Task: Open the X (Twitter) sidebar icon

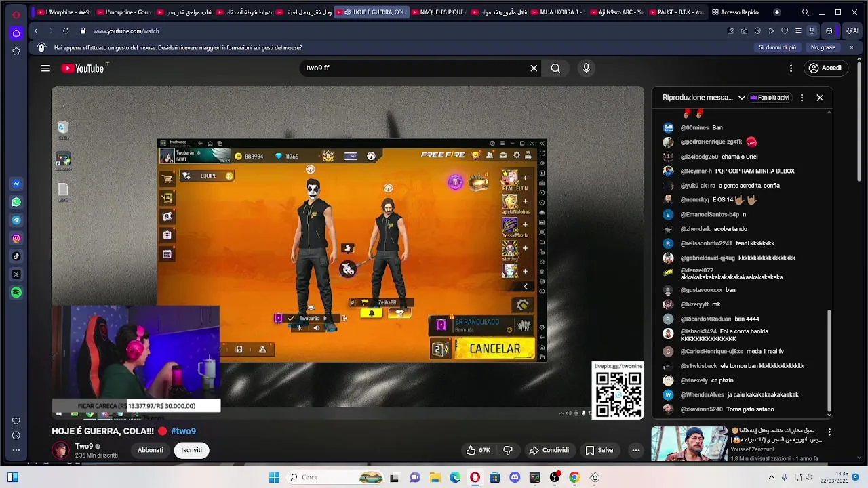Action: click(x=16, y=274)
